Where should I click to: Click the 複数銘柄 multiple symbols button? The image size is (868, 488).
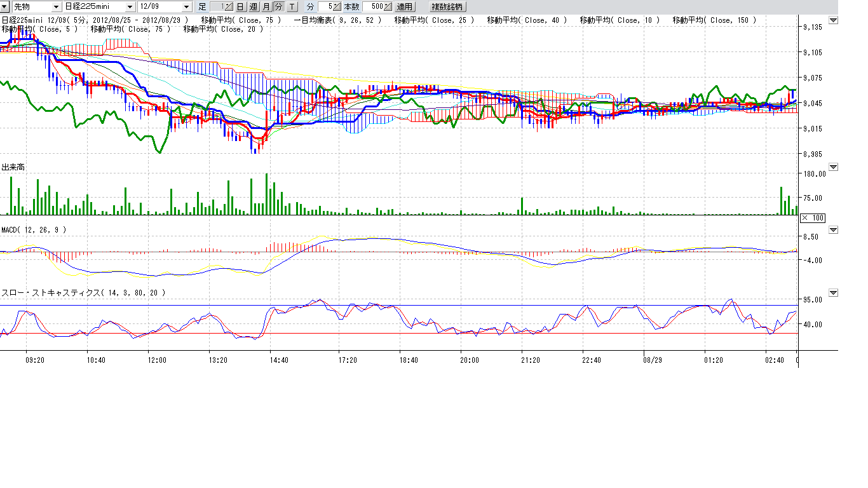tap(448, 6)
